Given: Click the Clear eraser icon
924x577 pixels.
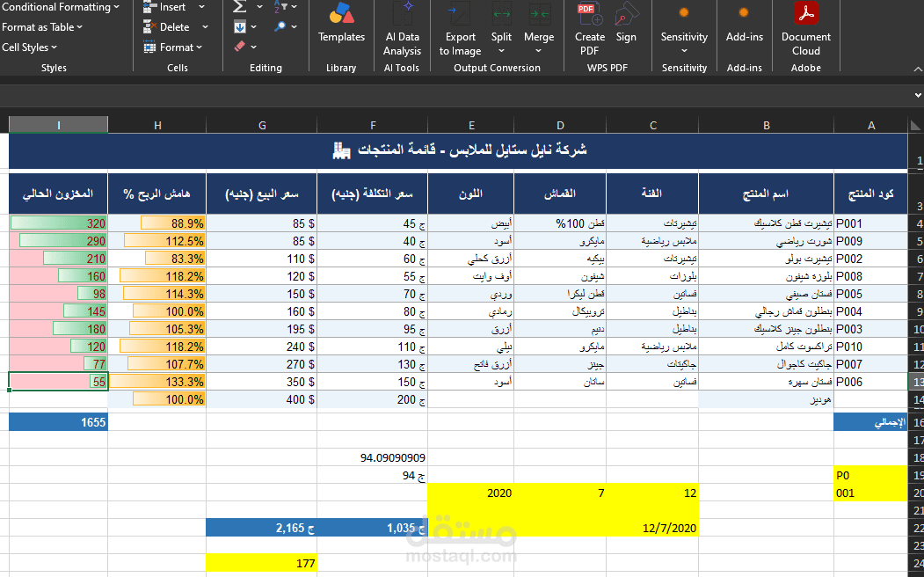Looking at the screenshot, I should pyautogui.click(x=239, y=47).
